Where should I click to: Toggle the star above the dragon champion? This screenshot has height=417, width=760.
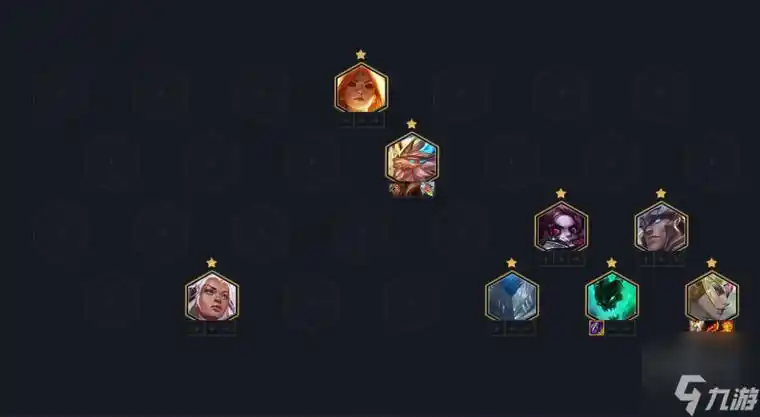412,124
